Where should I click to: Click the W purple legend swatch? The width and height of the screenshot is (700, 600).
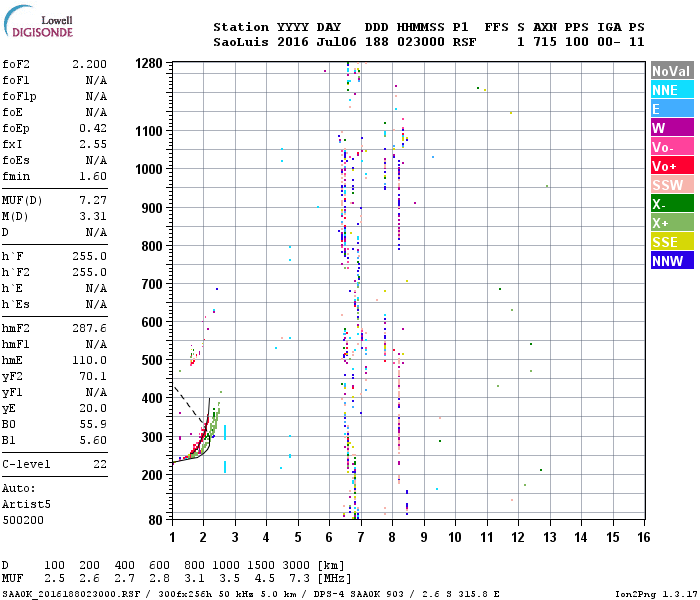(672, 128)
